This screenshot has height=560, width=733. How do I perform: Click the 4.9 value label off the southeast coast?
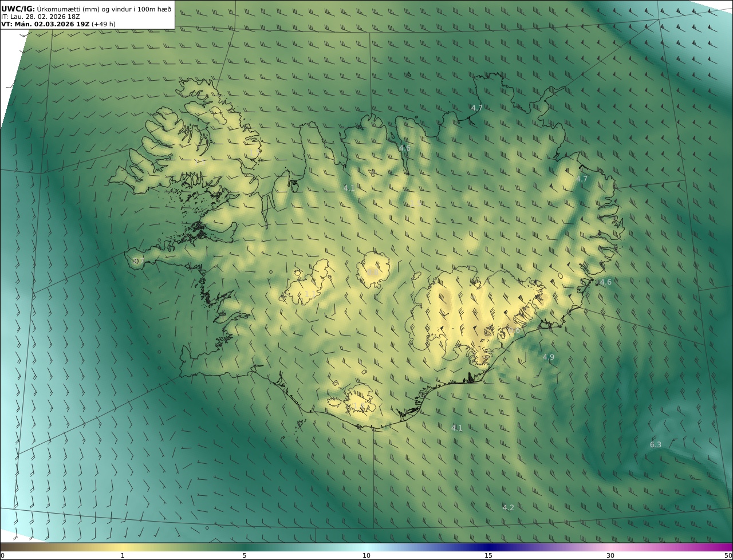549,357
